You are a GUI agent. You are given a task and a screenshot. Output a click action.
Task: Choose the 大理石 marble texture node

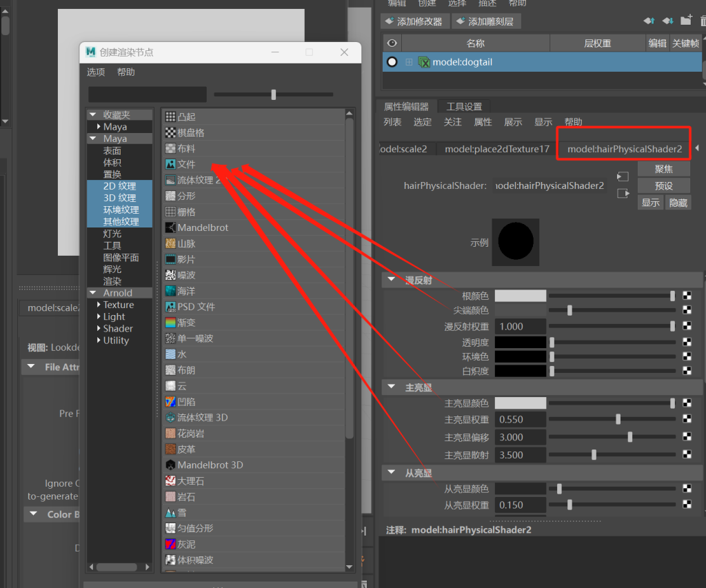click(254, 481)
